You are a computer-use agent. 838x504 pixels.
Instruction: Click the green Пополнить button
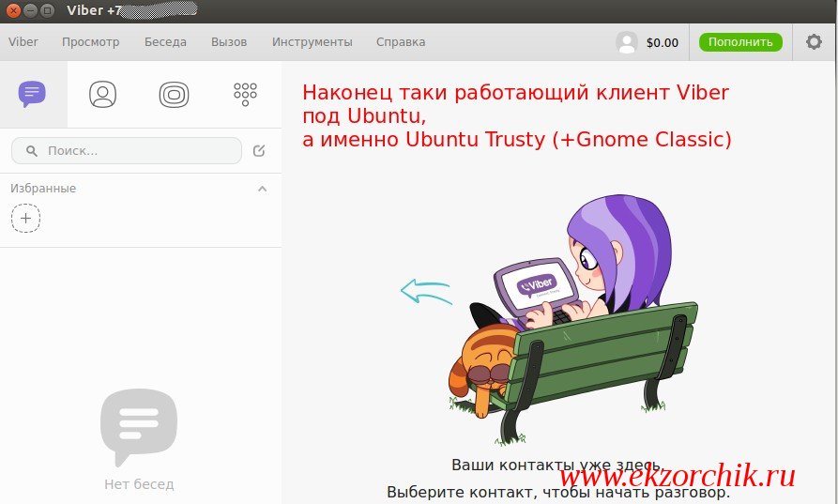click(x=740, y=42)
